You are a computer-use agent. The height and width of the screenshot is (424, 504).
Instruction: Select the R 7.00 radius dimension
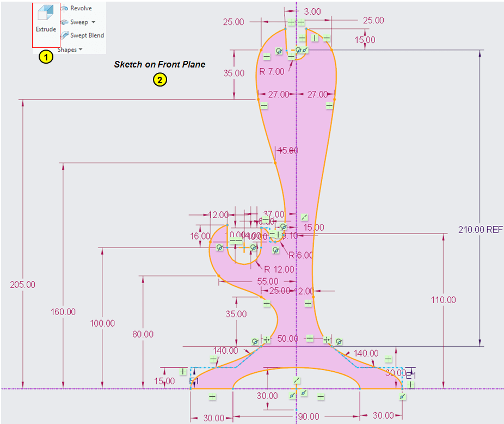(x=272, y=71)
